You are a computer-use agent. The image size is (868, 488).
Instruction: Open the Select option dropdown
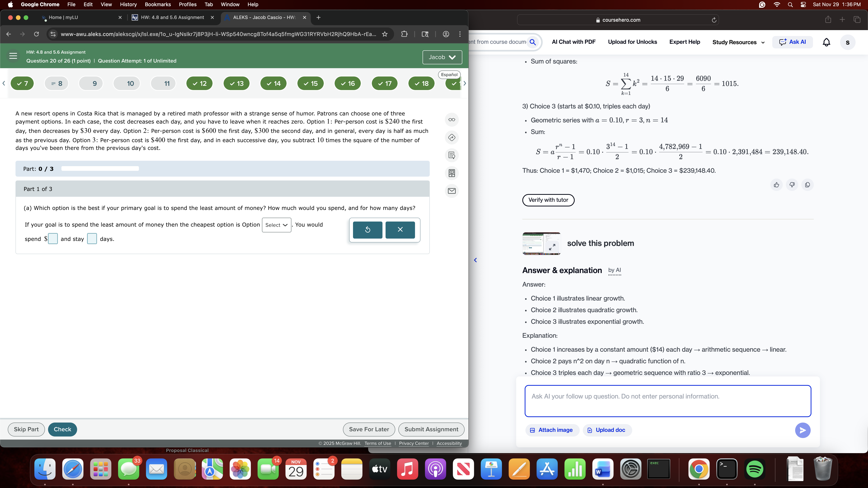click(276, 225)
